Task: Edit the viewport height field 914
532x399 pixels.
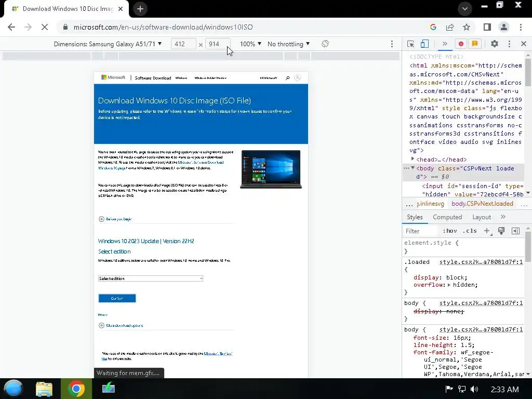Action: click(218, 44)
